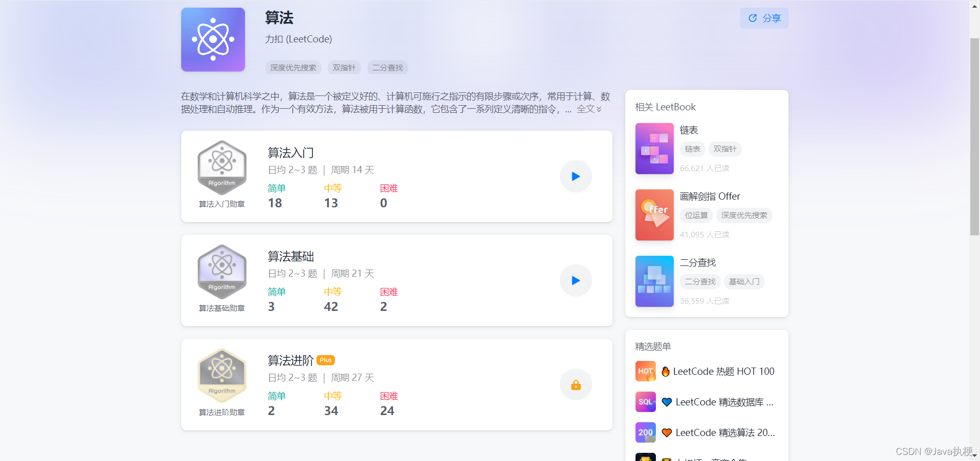980x461 pixels.
Task: Click 力扣 (LeetCode) author text
Action: point(299,39)
